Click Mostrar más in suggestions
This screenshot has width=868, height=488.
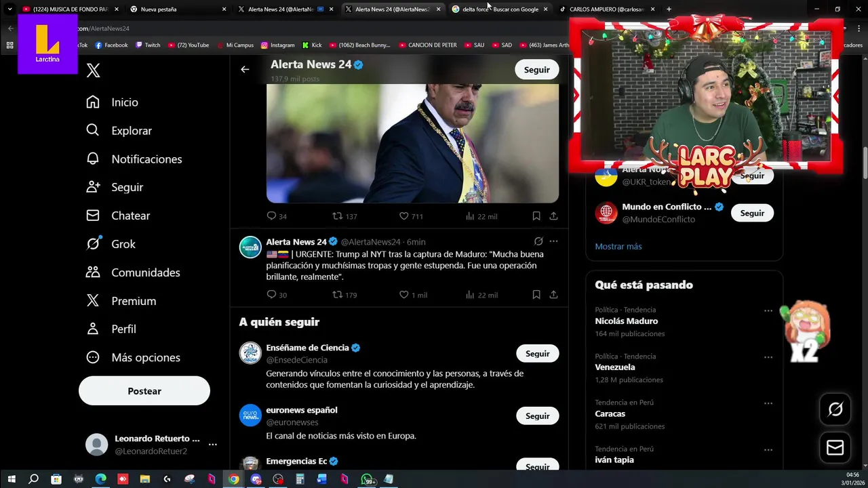[x=618, y=247]
